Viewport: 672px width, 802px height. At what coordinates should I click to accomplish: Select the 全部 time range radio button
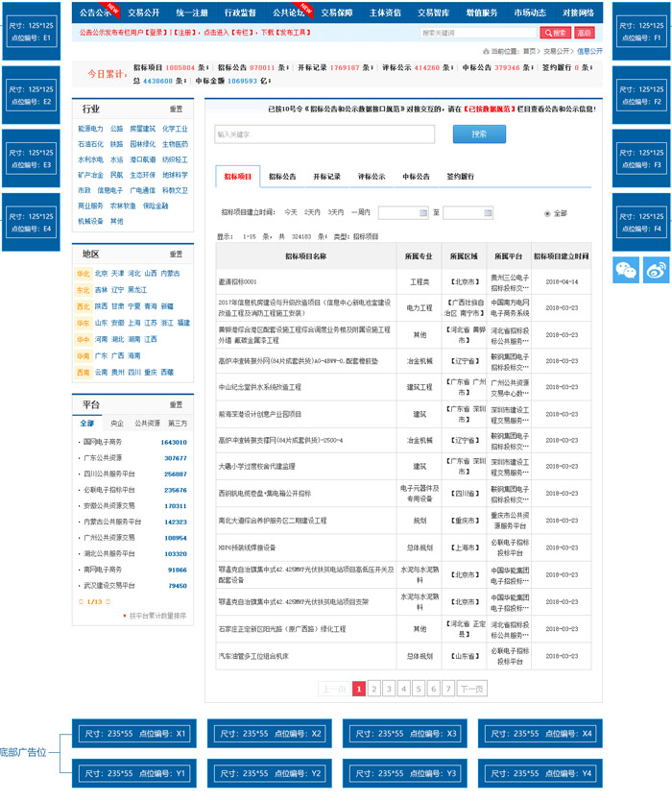point(548,213)
